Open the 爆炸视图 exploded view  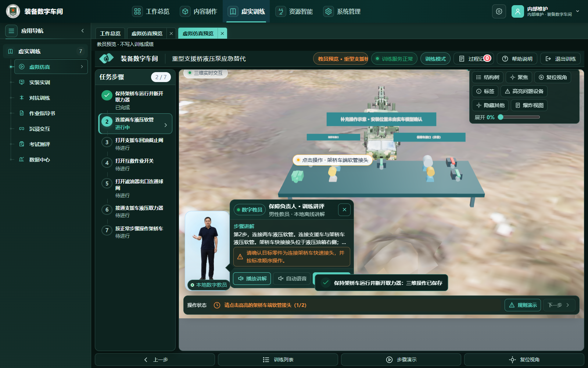pos(529,105)
